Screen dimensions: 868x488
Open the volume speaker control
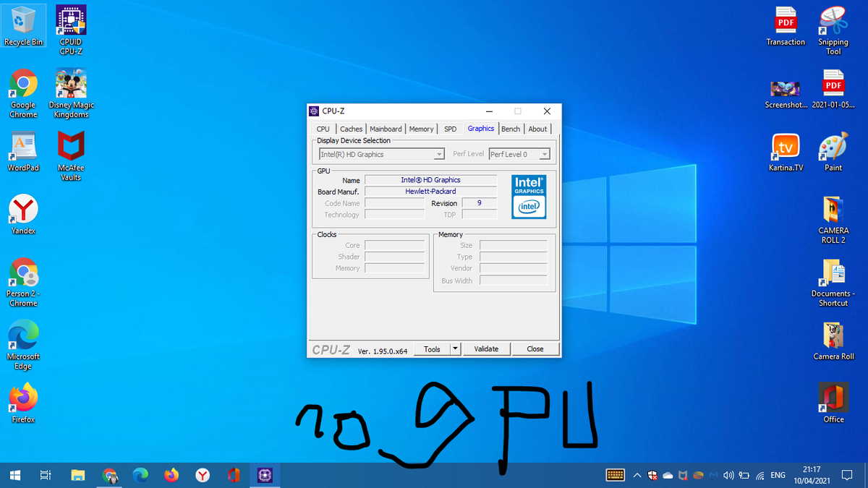(728, 475)
